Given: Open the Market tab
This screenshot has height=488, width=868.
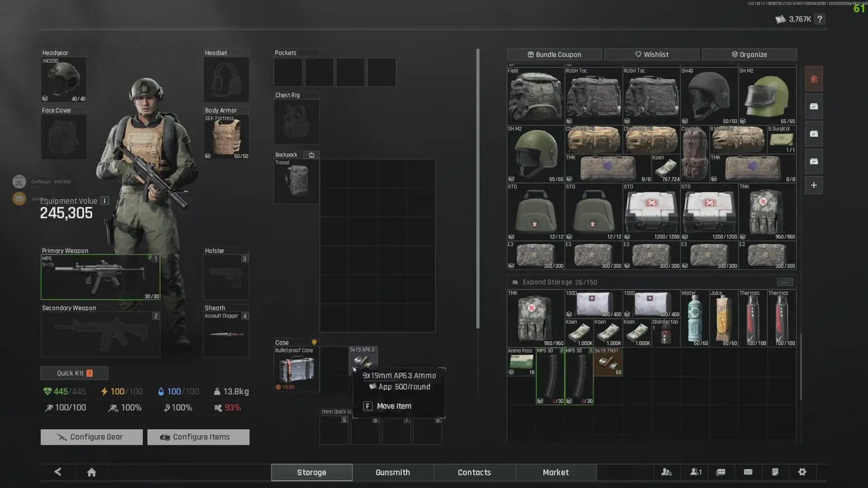Looking at the screenshot, I should (555, 472).
